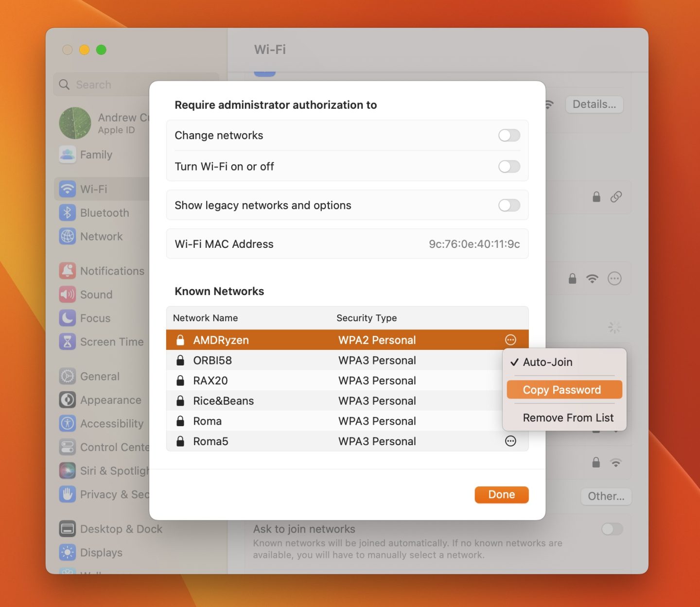Click the Sound speaker icon
This screenshot has height=607, width=700.
click(67, 295)
